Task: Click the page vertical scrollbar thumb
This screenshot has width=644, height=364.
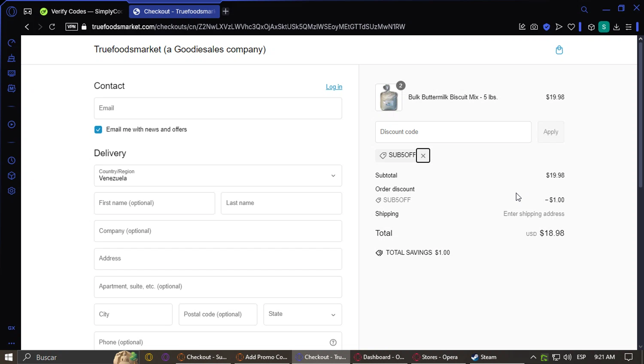Action: (640, 114)
